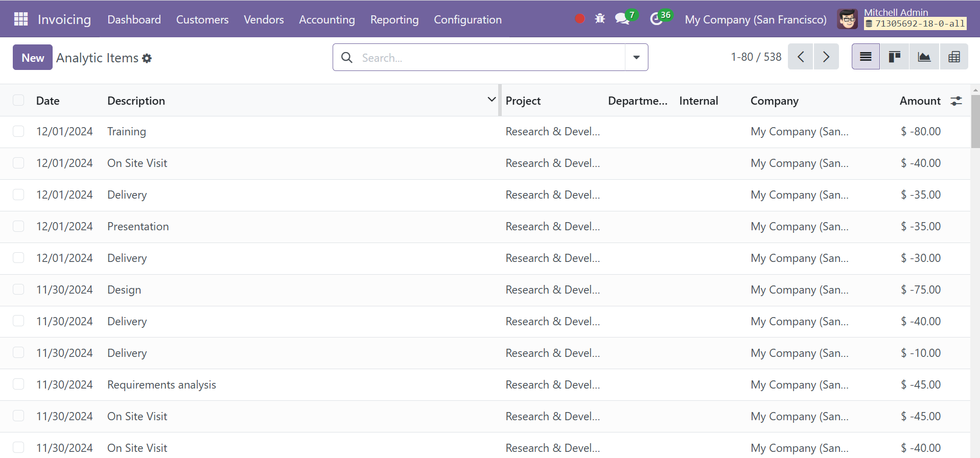Switch to kanban view
Image resolution: width=980 pixels, height=458 pixels.
[x=894, y=57]
